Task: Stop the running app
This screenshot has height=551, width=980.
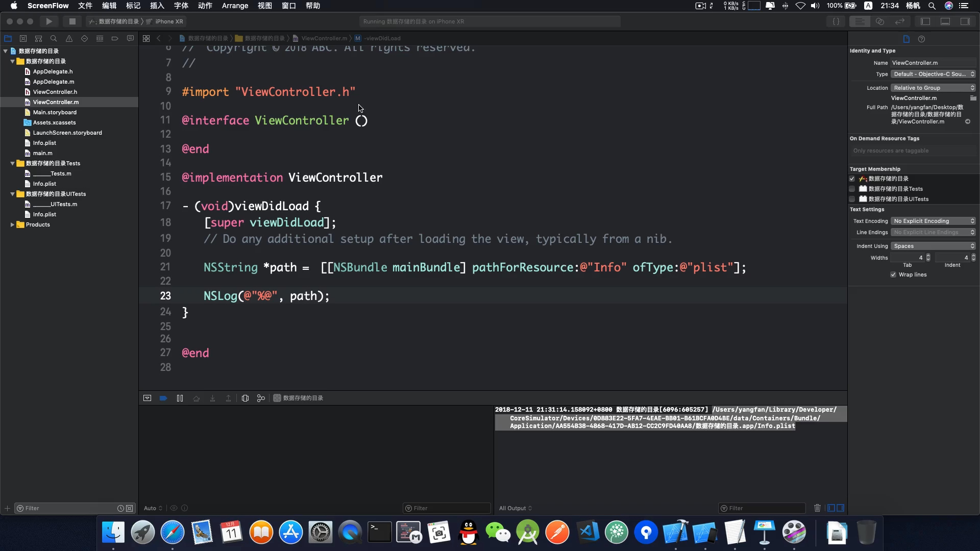Action: tap(72, 21)
